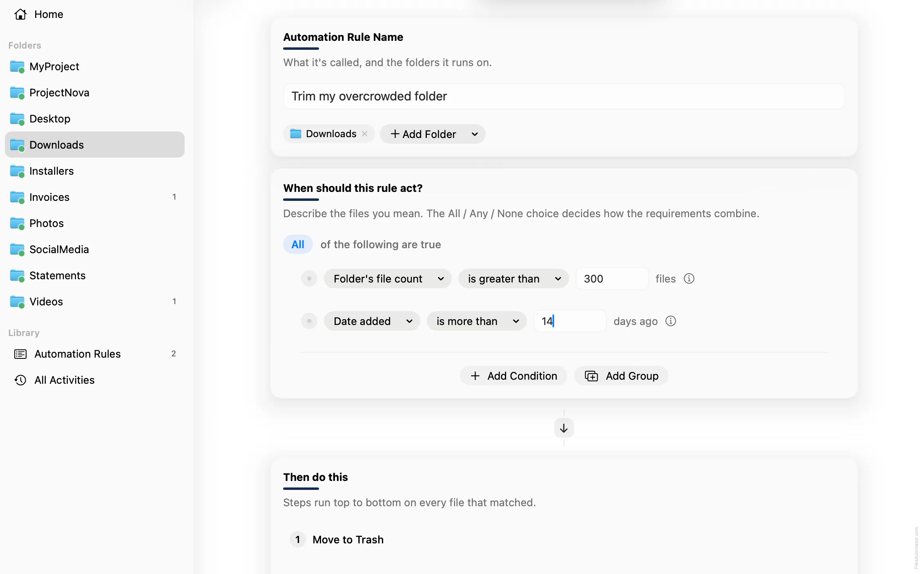Select the MyProject folder
The height and width of the screenshot is (574, 924).
tap(95, 67)
